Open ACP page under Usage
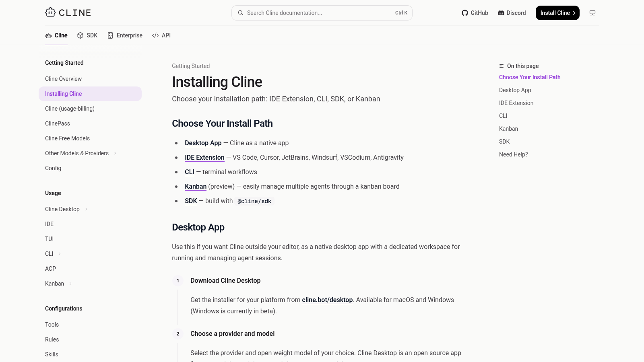 coord(90,269)
